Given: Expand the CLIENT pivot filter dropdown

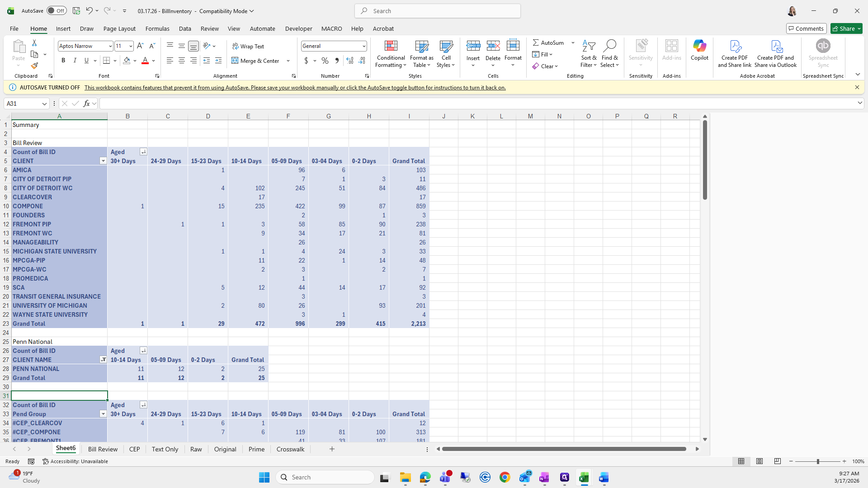Looking at the screenshot, I should pos(103,161).
